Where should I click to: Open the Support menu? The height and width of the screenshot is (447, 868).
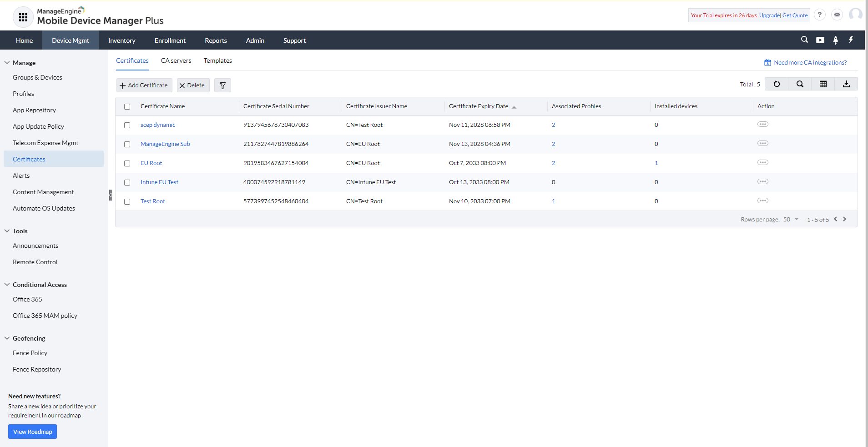coord(294,40)
